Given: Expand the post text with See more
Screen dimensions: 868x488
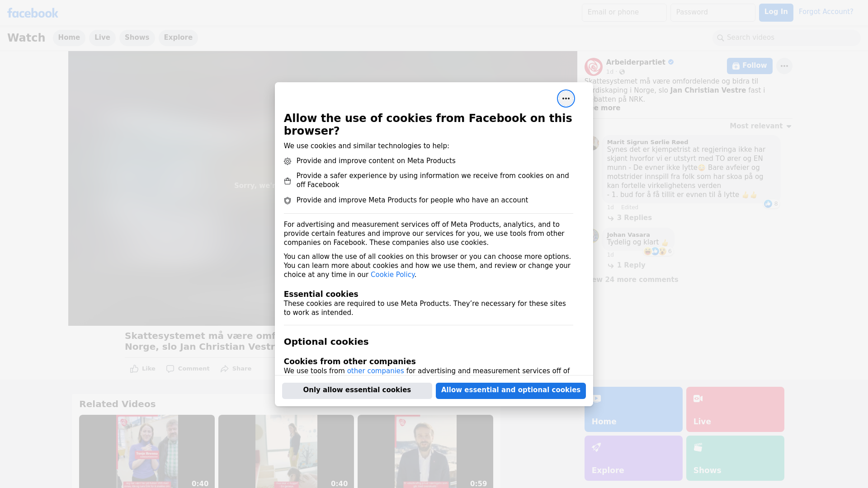Looking at the screenshot, I should coord(607,108).
